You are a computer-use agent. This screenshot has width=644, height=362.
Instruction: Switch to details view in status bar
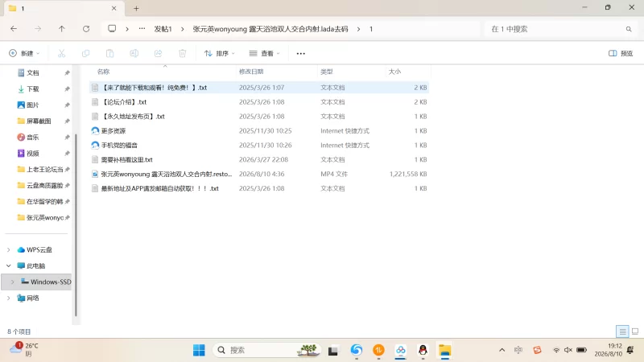click(x=622, y=331)
